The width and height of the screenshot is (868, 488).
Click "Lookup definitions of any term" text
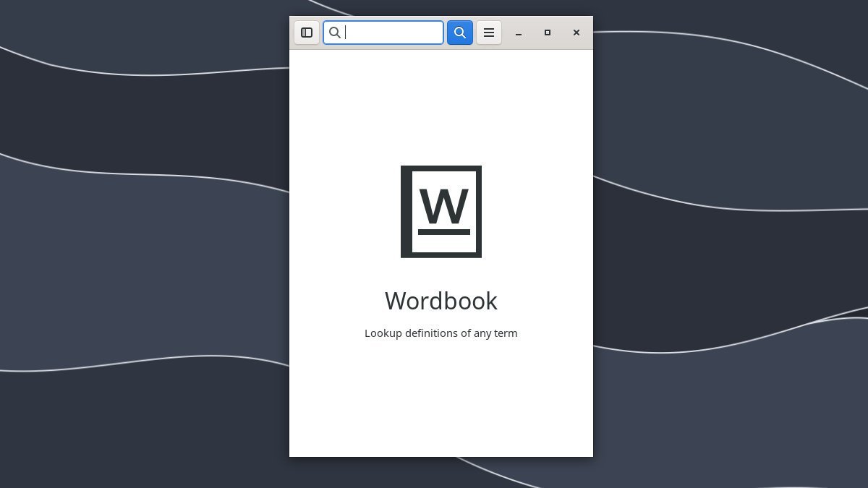pos(441,333)
